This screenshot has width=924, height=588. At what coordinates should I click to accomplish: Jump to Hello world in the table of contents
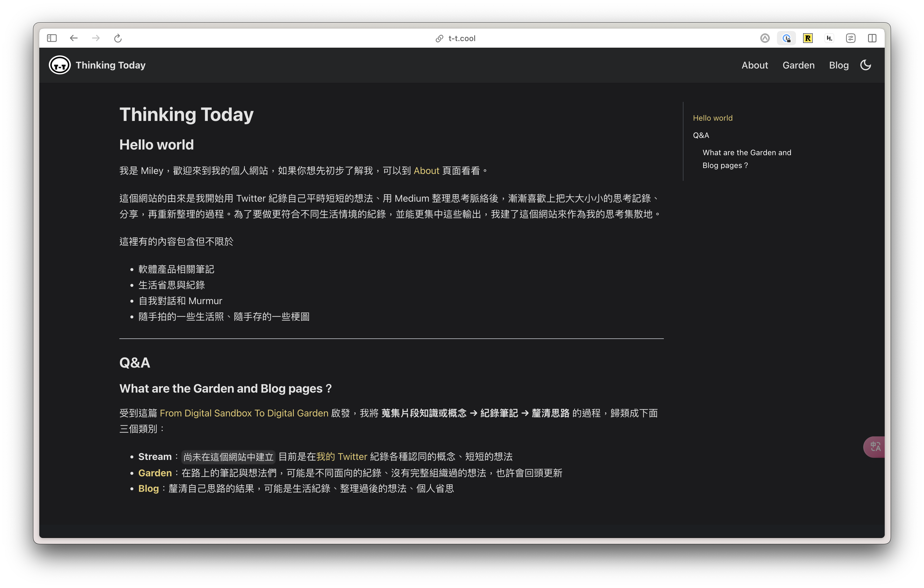[x=713, y=118]
